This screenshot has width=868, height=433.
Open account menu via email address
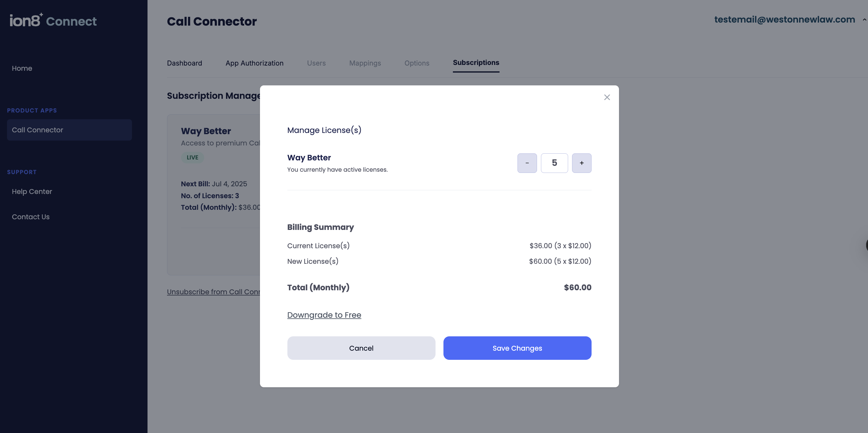click(784, 20)
